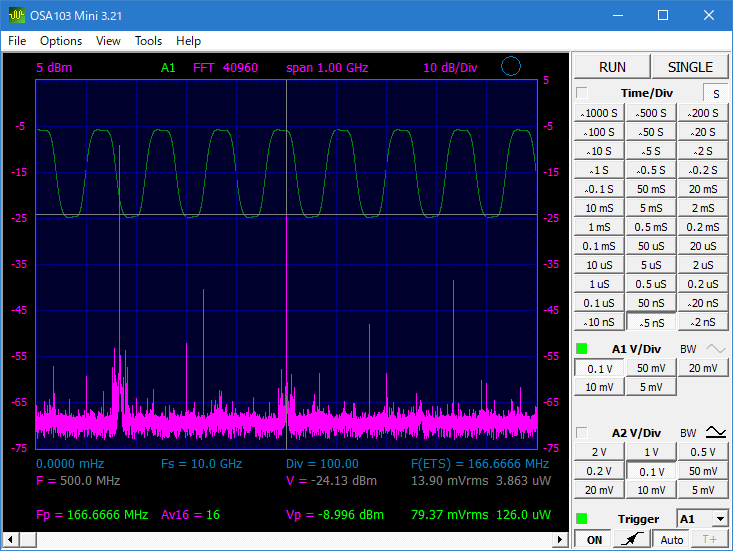
Task: Click the SINGLE button
Action: tap(690, 67)
